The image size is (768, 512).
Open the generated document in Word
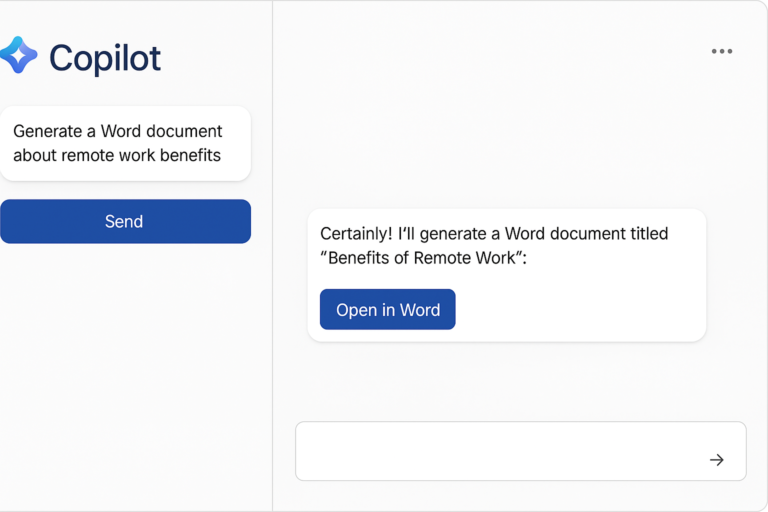[x=387, y=310]
